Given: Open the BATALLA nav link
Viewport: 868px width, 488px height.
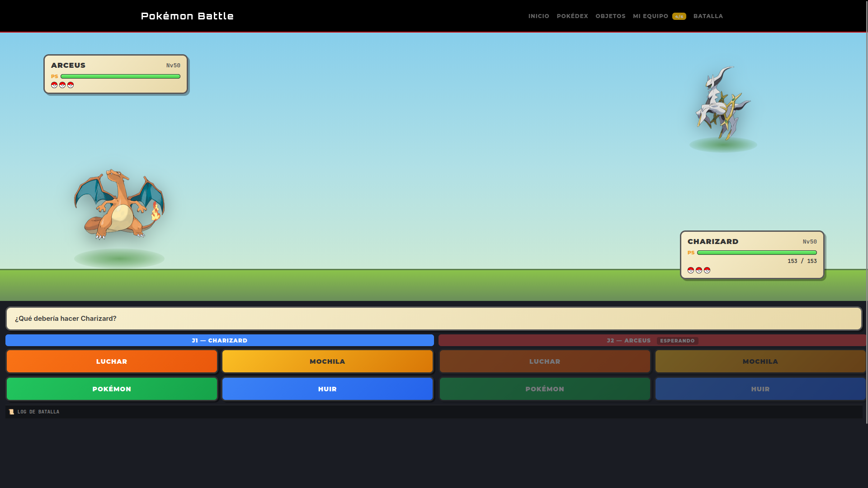Looking at the screenshot, I should pyautogui.click(x=708, y=16).
